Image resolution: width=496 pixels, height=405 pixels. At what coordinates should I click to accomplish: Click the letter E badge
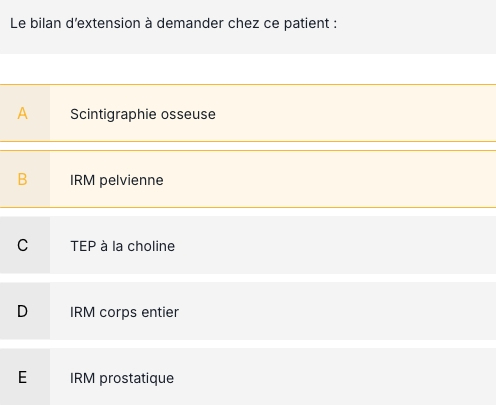pos(25,377)
